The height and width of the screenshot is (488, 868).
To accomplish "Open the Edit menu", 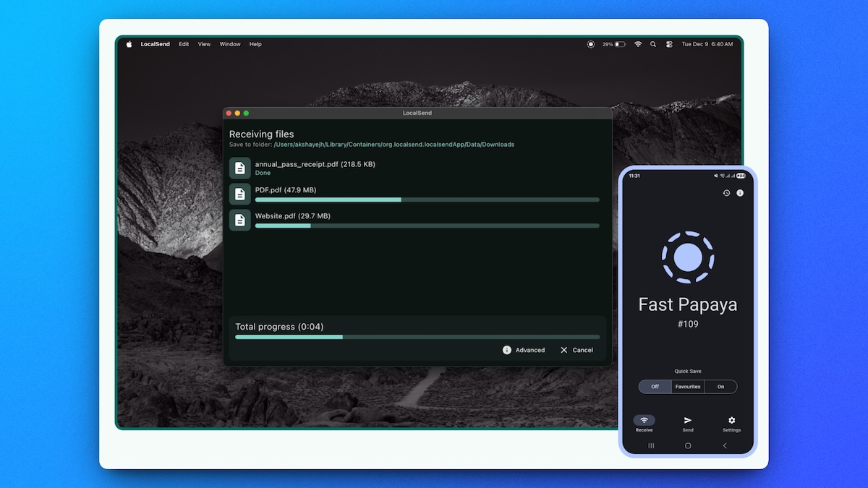I will (x=184, y=44).
